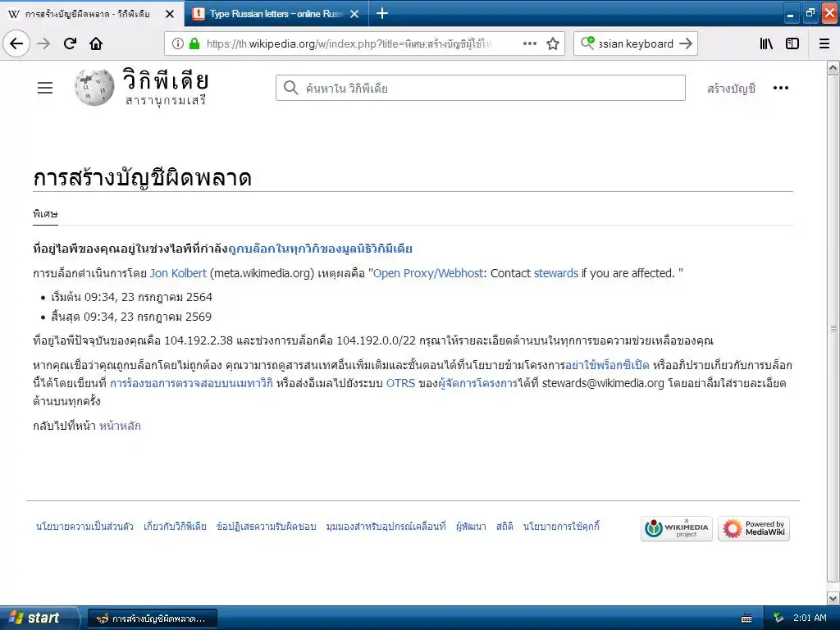Follow the OTRS link
The image size is (840, 630).
[400, 383]
